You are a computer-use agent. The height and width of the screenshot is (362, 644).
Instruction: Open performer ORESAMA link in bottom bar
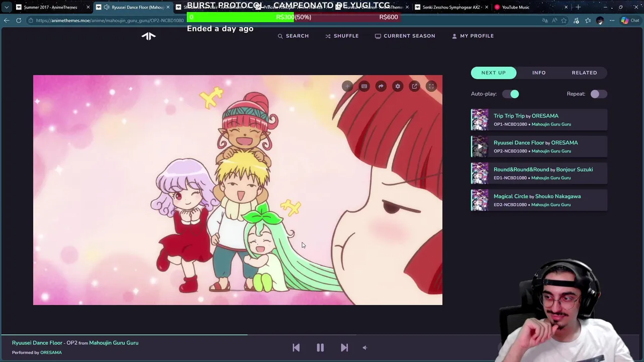click(x=51, y=352)
